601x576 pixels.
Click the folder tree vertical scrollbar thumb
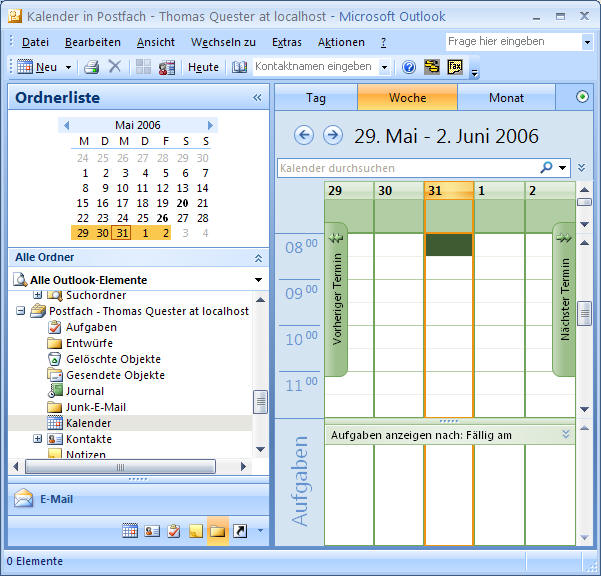pyautogui.click(x=260, y=402)
